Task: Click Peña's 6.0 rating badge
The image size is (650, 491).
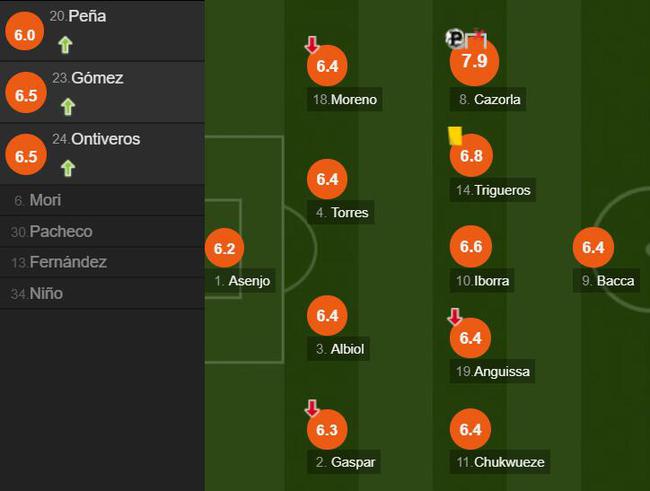Action: pyautogui.click(x=24, y=31)
